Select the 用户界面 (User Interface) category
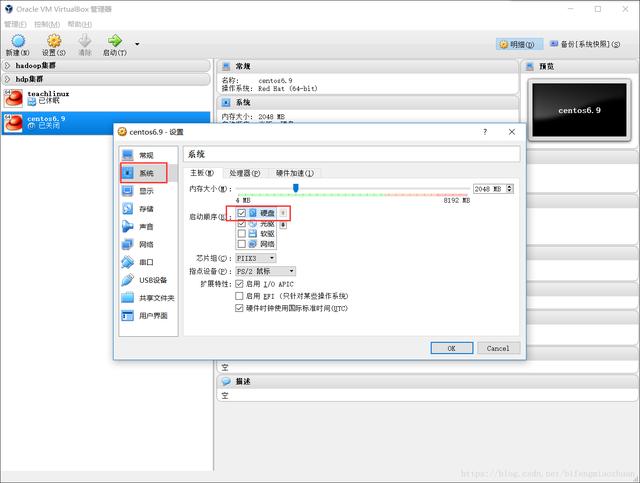 click(149, 316)
